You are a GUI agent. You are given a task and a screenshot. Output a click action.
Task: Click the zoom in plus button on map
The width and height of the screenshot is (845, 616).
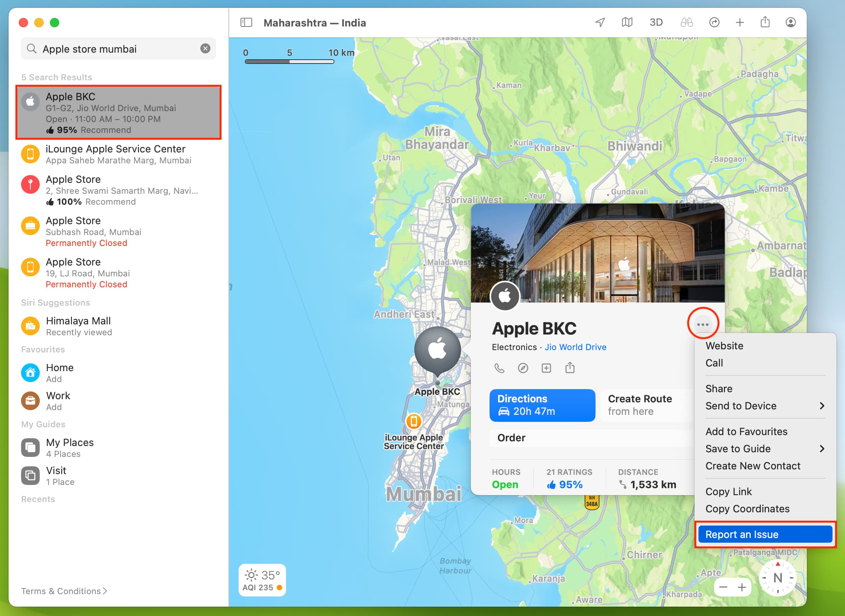click(x=742, y=587)
